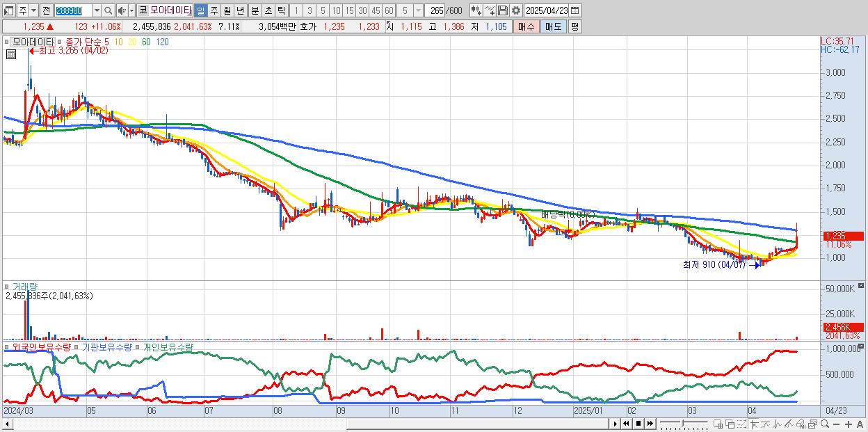Viewport: 868px width, 432px height.
Task: Click the 60 moving average legend color
Action: [146, 42]
